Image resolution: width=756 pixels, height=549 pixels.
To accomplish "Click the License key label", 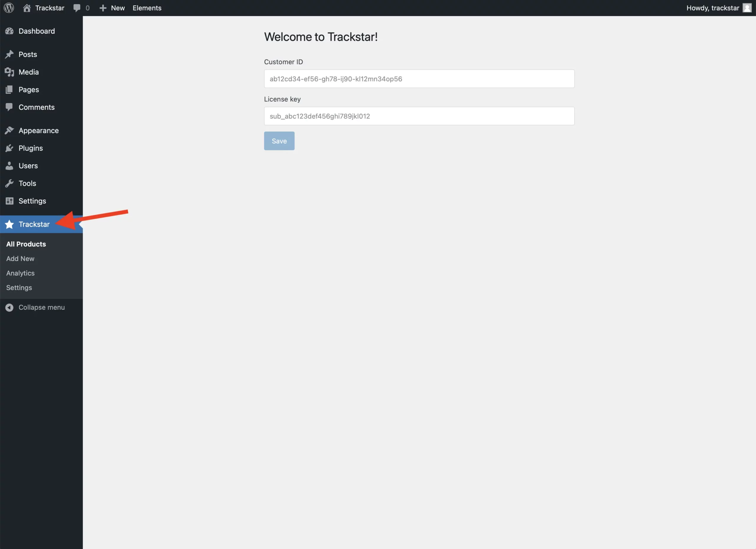I will coord(282,99).
